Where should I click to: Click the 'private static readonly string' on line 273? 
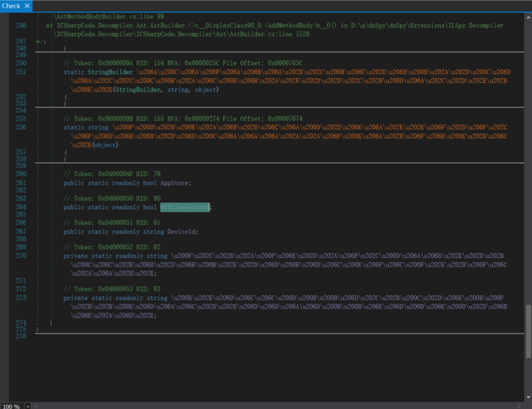pyautogui.click(x=115, y=298)
